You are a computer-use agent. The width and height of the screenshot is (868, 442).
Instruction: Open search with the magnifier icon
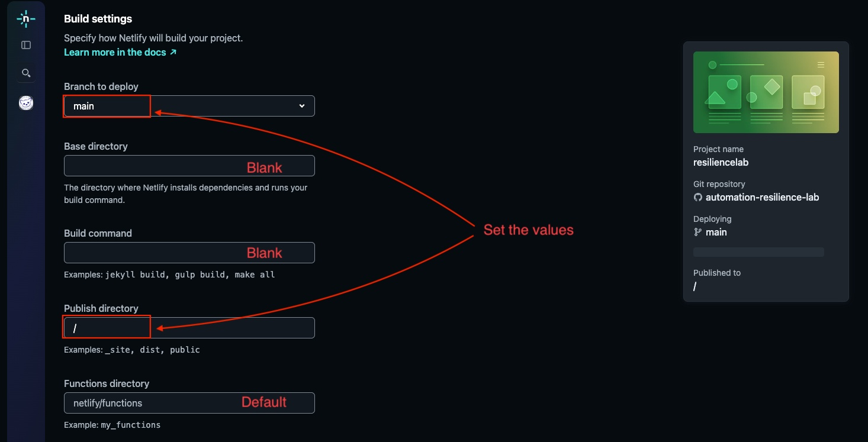26,73
